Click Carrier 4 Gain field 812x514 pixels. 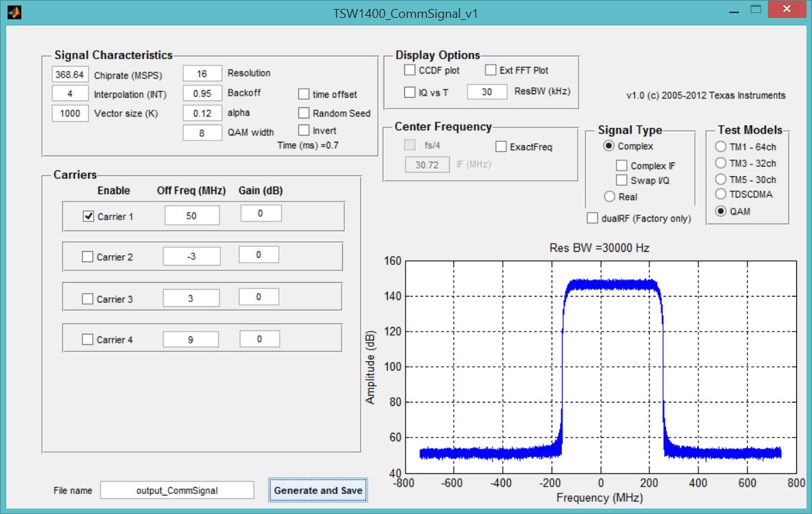260,339
